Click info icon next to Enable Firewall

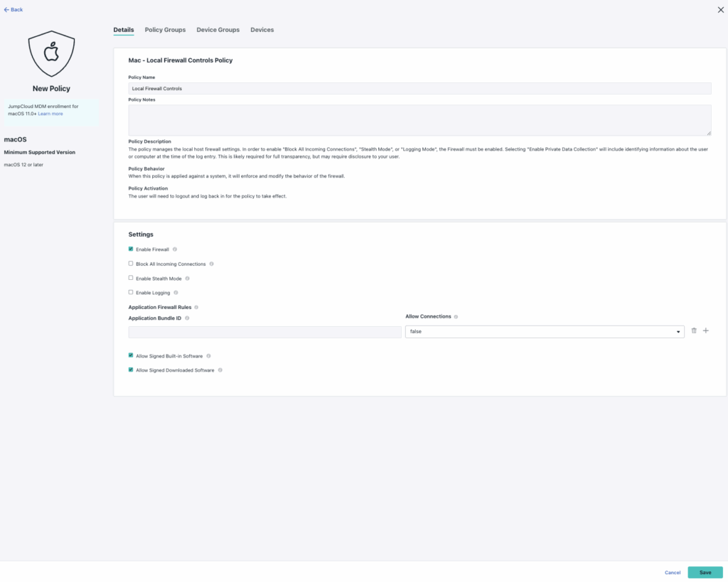coord(175,249)
